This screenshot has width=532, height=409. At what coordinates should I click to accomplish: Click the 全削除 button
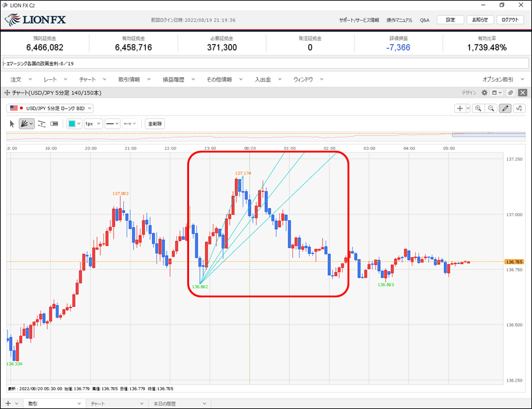tap(155, 124)
